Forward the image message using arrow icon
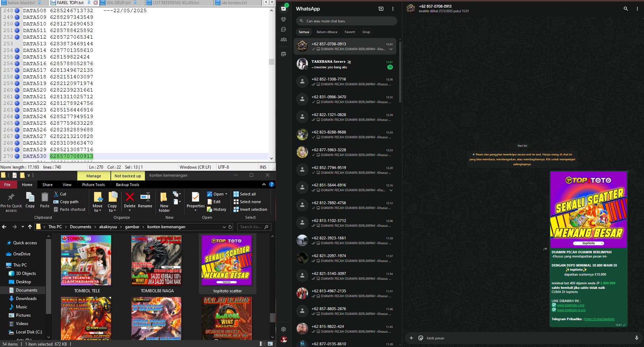This screenshot has height=347, width=644. pyautogui.click(x=545, y=249)
